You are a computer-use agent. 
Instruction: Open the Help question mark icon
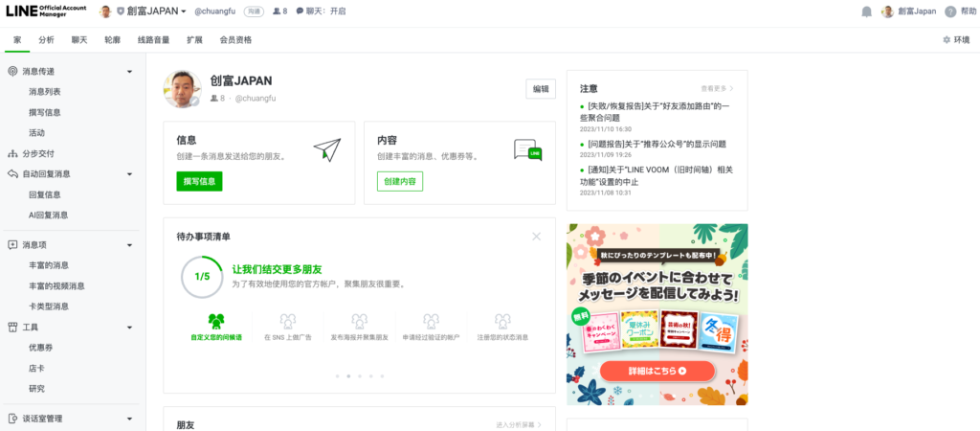pyautogui.click(x=950, y=11)
